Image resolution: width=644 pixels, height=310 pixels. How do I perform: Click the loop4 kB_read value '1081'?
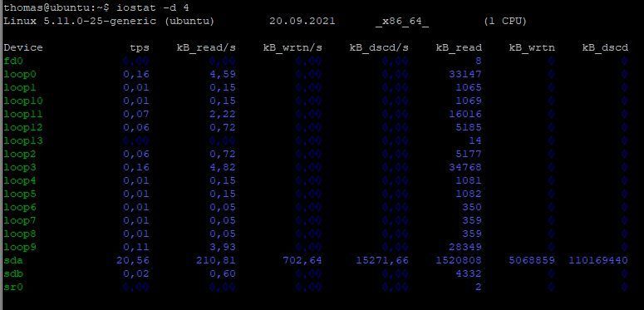[x=469, y=180]
